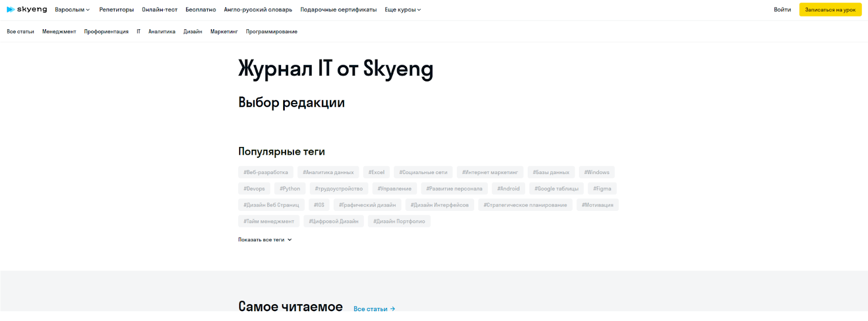The image size is (868, 321).
Task: Click the Skyeng logo
Action: (x=27, y=10)
